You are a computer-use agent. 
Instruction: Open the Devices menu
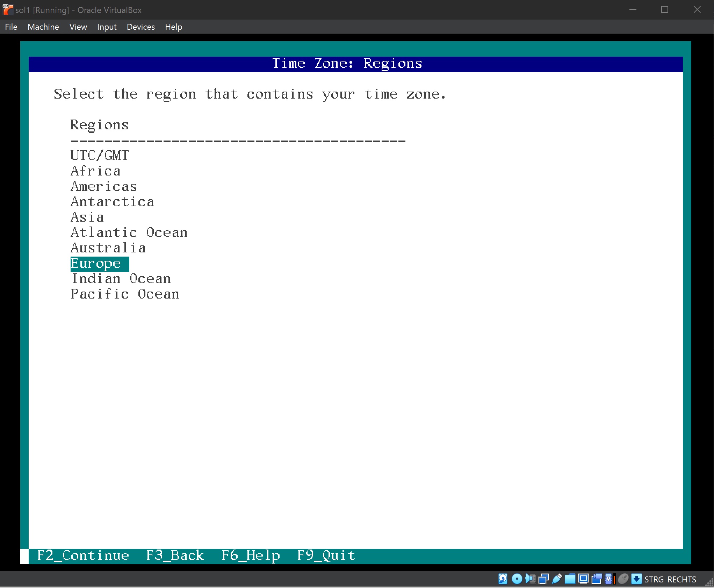pos(140,27)
